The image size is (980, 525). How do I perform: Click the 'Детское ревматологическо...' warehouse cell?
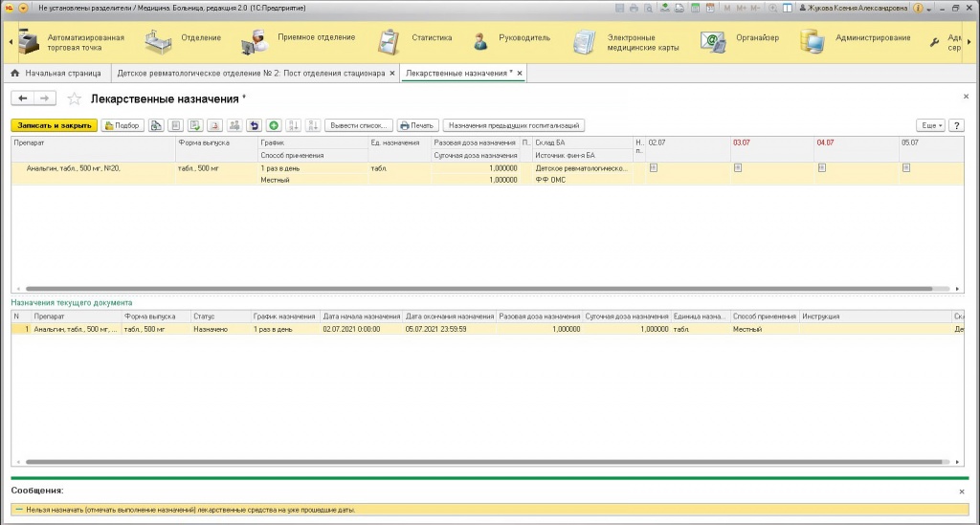click(x=581, y=168)
